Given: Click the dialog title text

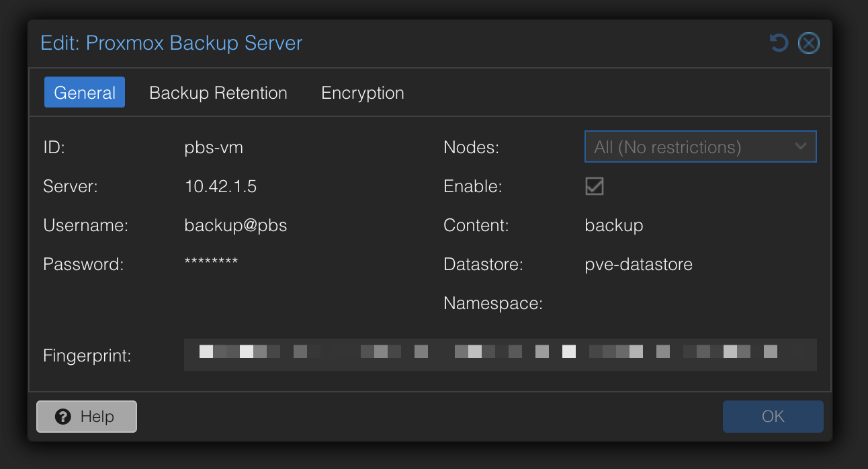Looking at the screenshot, I should pos(172,43).
